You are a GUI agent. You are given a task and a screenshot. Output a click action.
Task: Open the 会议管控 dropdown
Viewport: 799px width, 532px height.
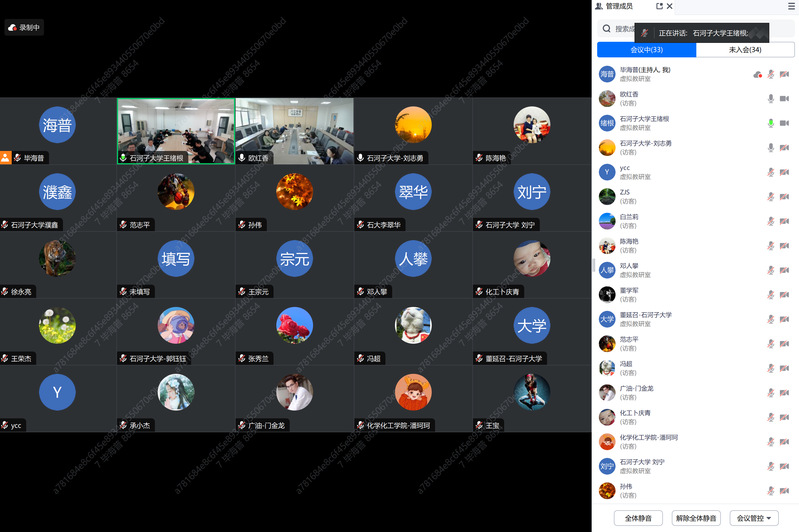click(x=755, y=518)
